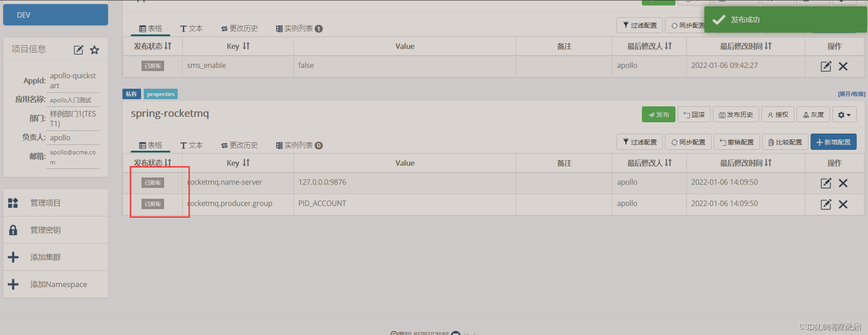Delete the rocketmq.name-server entry
The height and width of the screenshot is (335, 868).
click(843, 183)
